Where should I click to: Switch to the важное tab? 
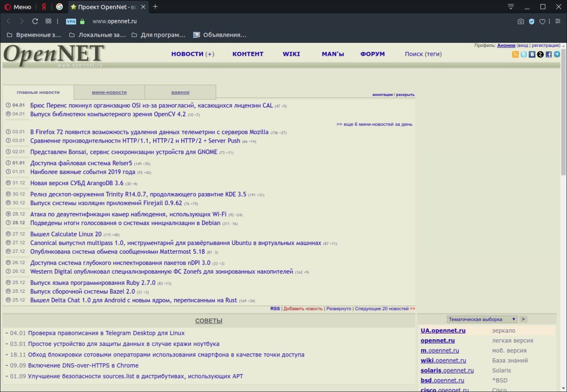[x=180, y=92]
